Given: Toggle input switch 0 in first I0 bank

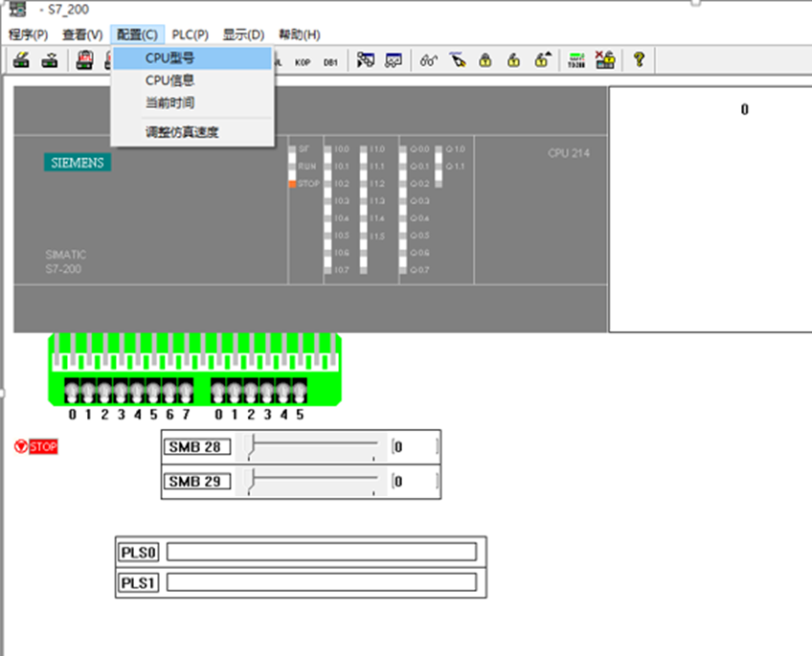Looking at the screenshot, I should 72,392.
